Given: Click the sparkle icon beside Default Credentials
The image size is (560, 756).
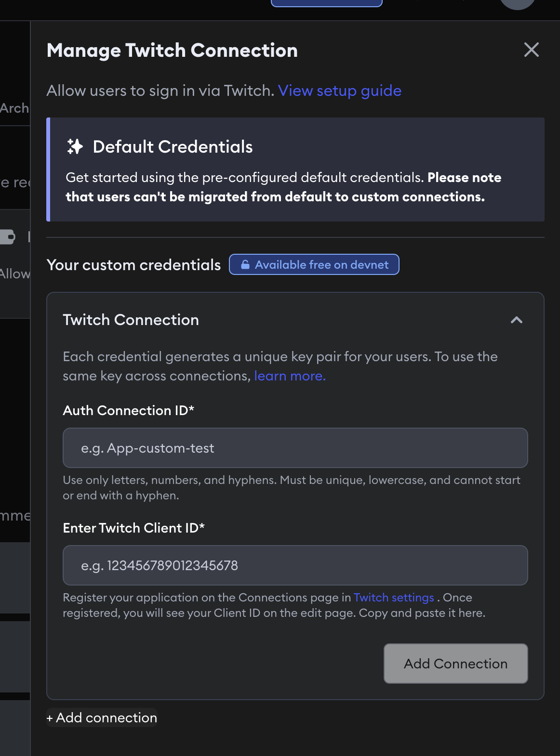Looking at the screenshot, I should pos(75,146).
